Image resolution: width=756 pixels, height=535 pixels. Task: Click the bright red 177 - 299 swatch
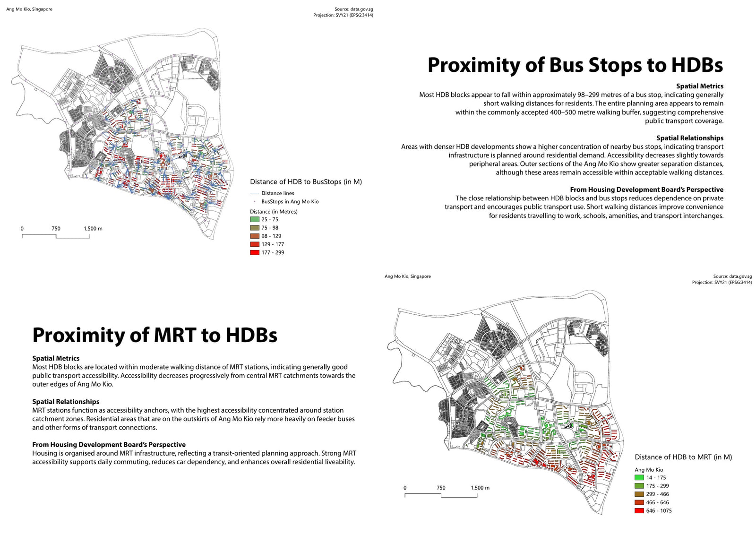pyautogui.click(x=255, y=252)
